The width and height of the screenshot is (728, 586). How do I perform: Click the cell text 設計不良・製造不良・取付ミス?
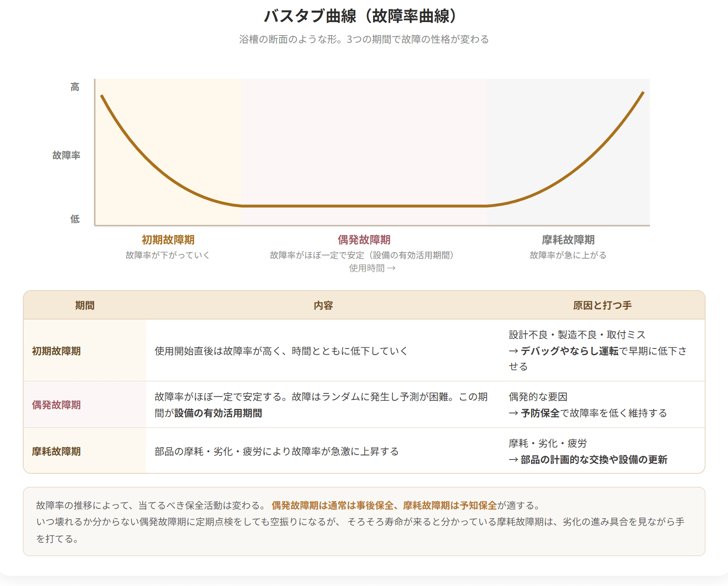point(577,335)
